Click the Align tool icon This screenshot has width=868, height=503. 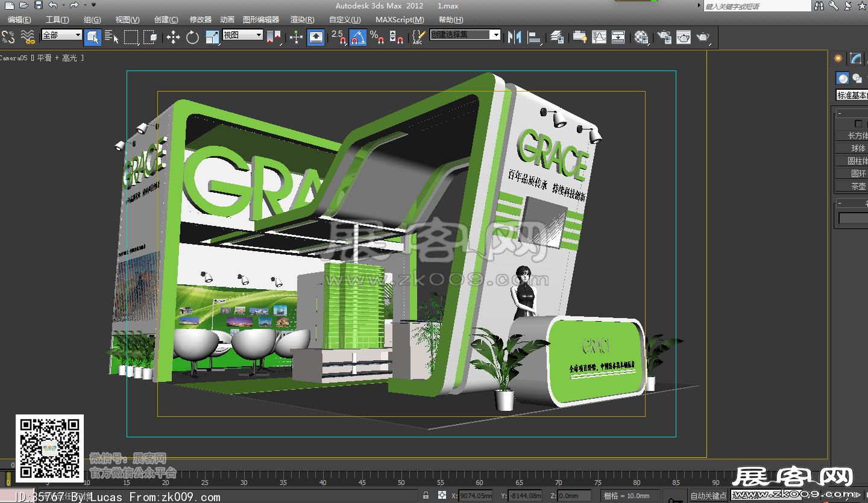[534, 37]
